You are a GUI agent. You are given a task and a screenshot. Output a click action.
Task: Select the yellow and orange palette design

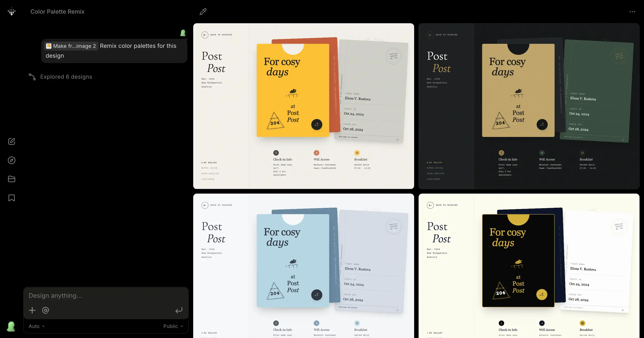tap(303, 106)
